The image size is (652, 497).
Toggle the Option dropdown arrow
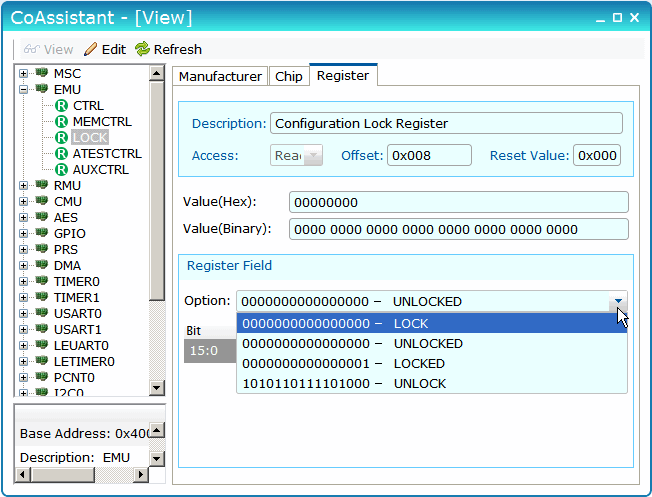[x=618, y=301]
